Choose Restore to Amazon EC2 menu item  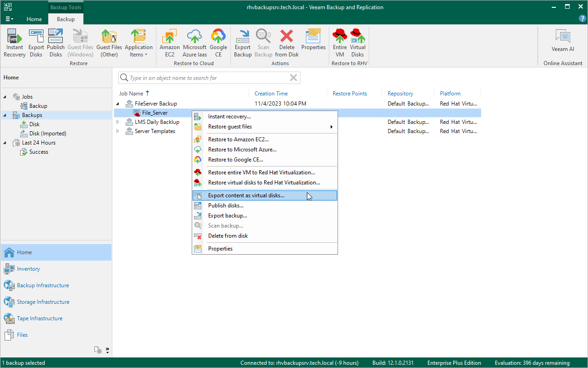pos(265,139)
